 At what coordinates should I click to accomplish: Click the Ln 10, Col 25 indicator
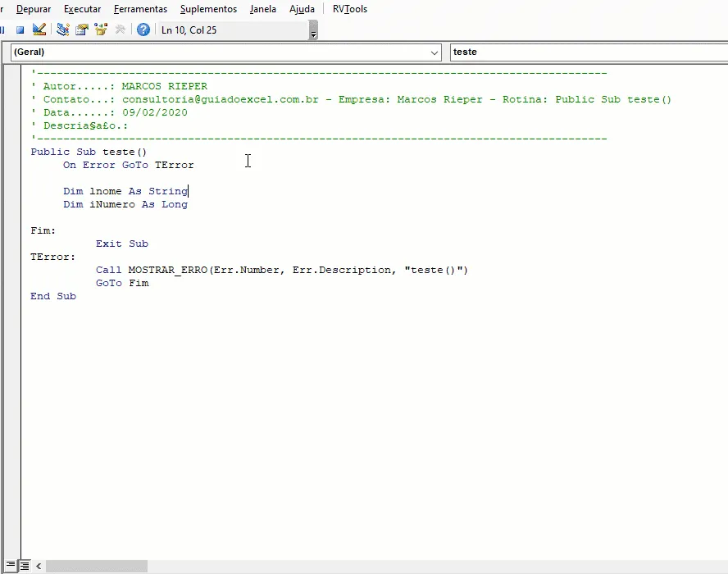189,30
